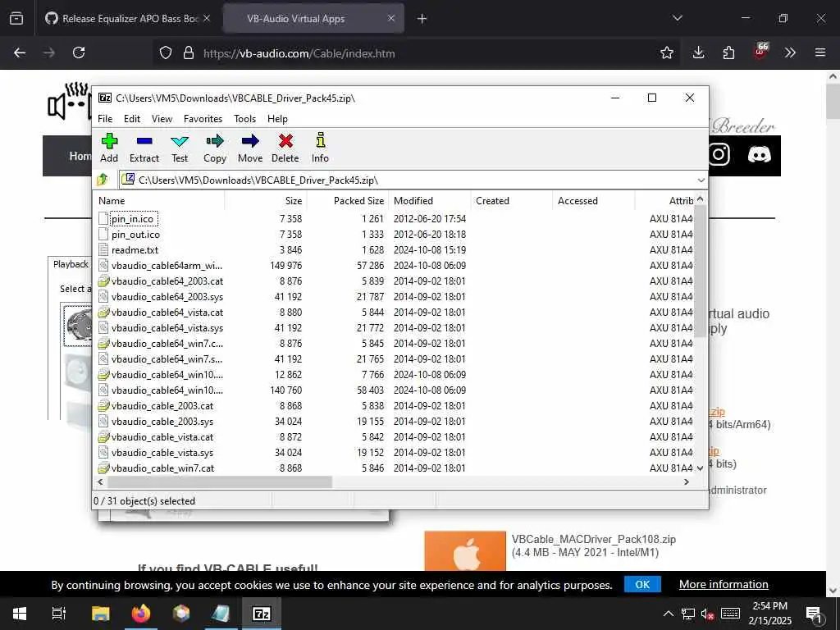Go up one folder level in 7-Zip
The image size is (840, 630).
coord(103,180)
